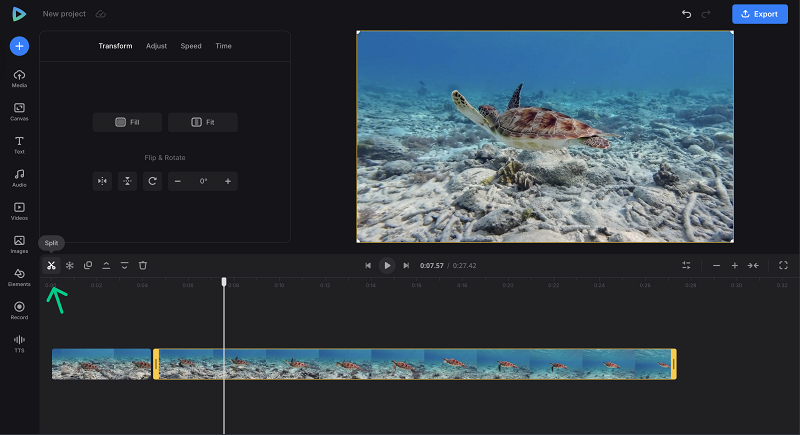Enter fullscreen preview mode
Screen dimensions: 800x435
click(x=783, y=265)
